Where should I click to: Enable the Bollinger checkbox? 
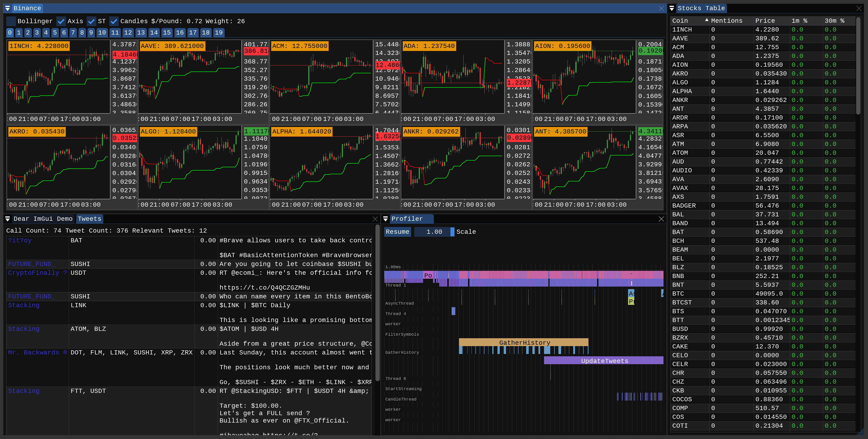11,21
